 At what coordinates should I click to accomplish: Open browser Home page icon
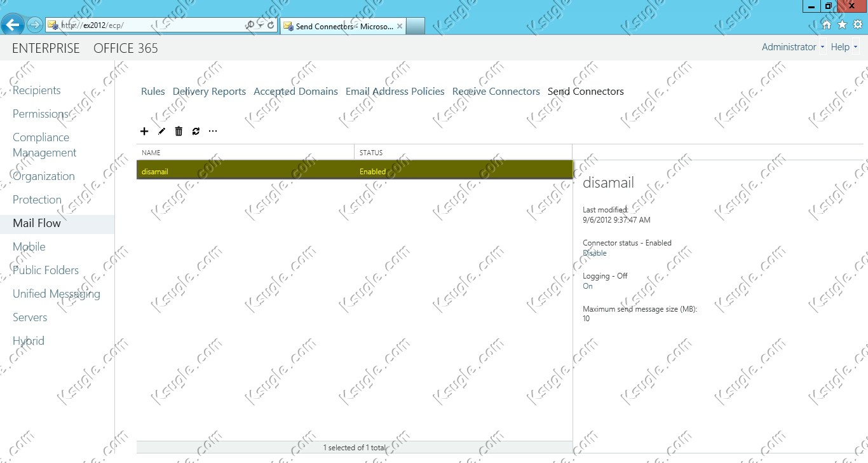point(827,25)
